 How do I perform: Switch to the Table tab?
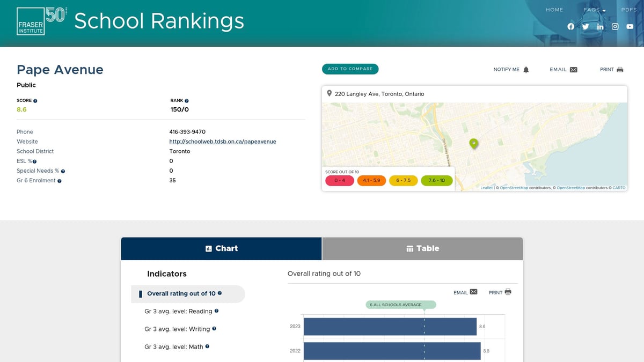click(x=422, y=248)
